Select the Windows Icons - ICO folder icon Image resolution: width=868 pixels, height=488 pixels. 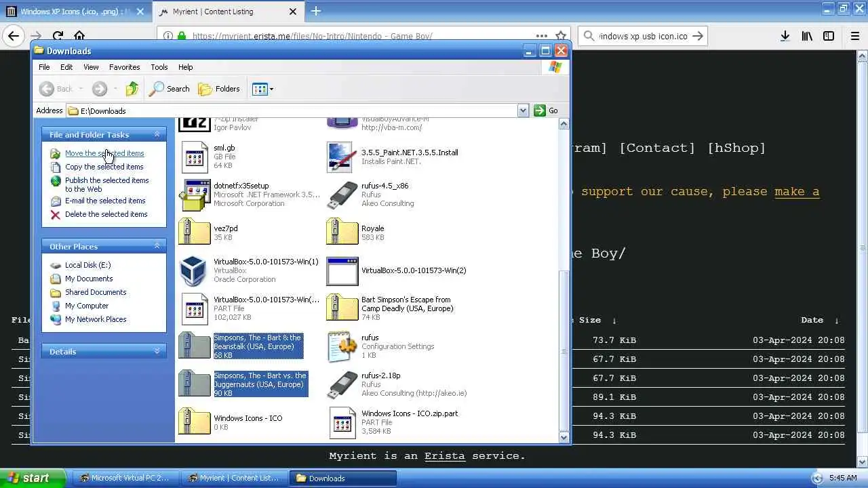click(x=195, y=421)
